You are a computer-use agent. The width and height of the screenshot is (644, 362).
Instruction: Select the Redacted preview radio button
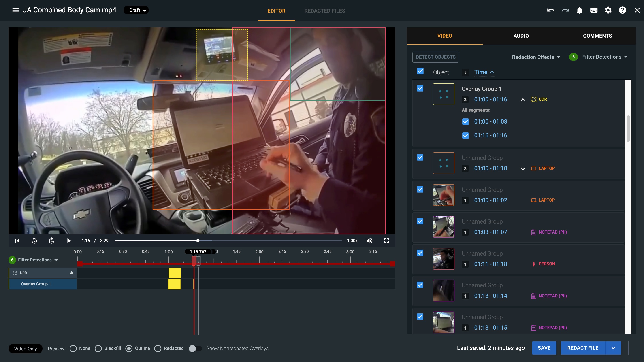[x=158, y=349]
